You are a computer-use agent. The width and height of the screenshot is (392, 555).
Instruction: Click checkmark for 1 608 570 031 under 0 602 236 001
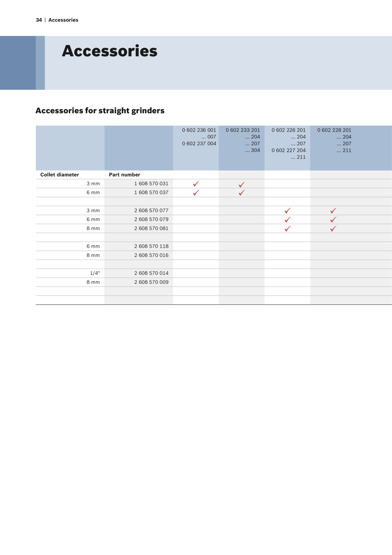click(196, 184)
